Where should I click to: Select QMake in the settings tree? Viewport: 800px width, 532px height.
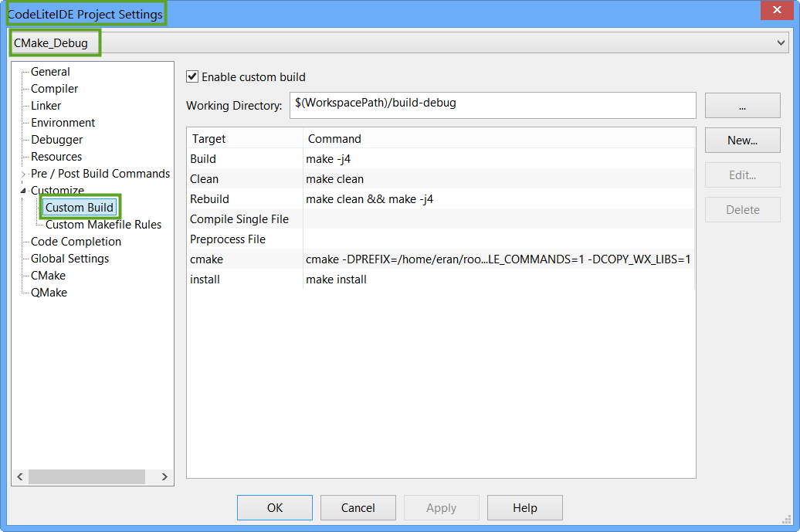tap(49, 293)
